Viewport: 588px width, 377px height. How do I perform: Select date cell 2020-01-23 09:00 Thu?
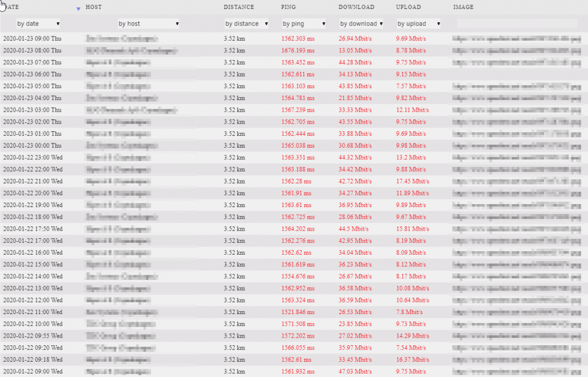point(32,39)
